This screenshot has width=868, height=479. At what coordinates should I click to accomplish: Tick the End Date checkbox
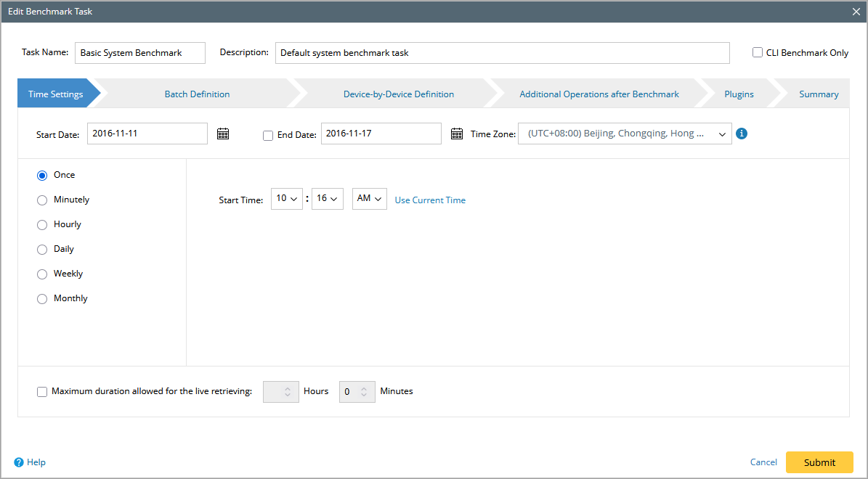[268, 136]
